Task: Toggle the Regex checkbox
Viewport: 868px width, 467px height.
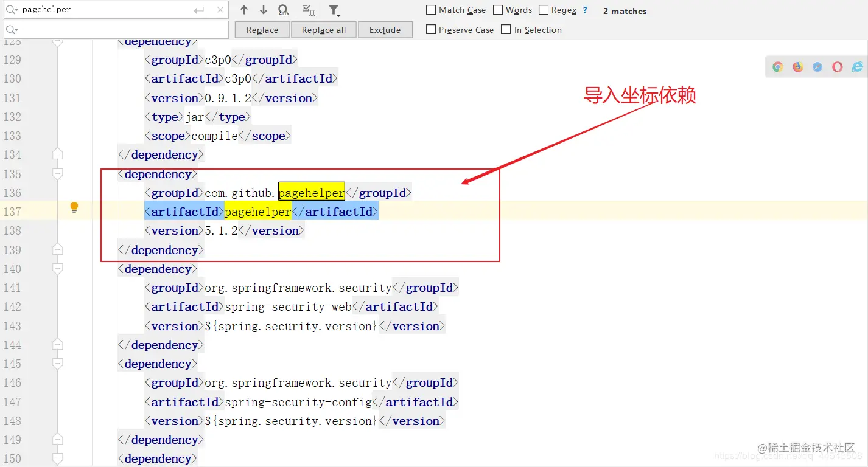Action: [x=544, y=10]
